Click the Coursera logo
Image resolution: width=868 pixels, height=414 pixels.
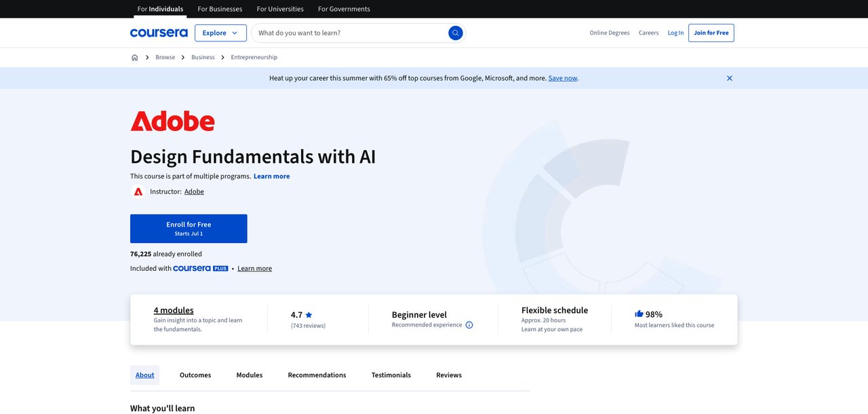(x=159, y=33)
